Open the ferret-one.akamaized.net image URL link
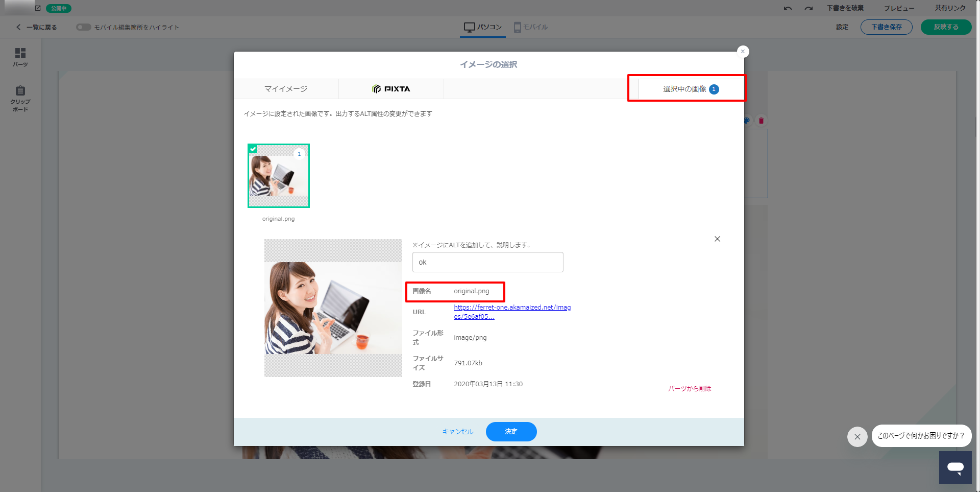980x492 pixels. [x=512, y=312]
